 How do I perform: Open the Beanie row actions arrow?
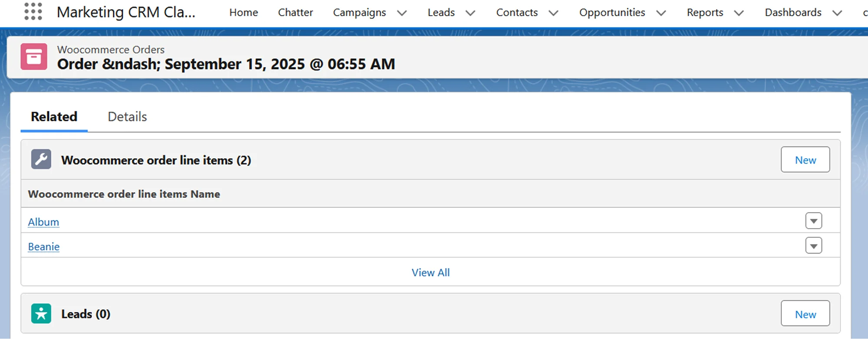[813, 246]
